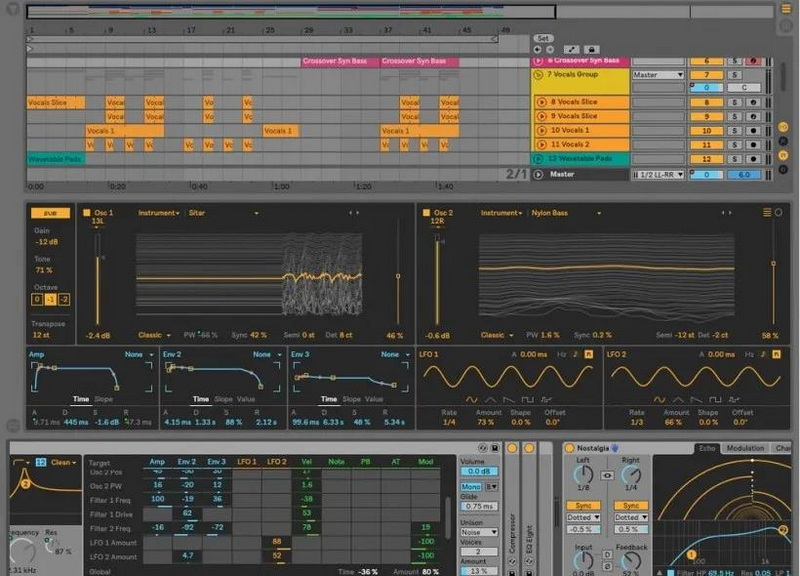Click the Echo phase invert Ø button
The height and width of the screenshot is (576, 800).
tap(607, 566)
